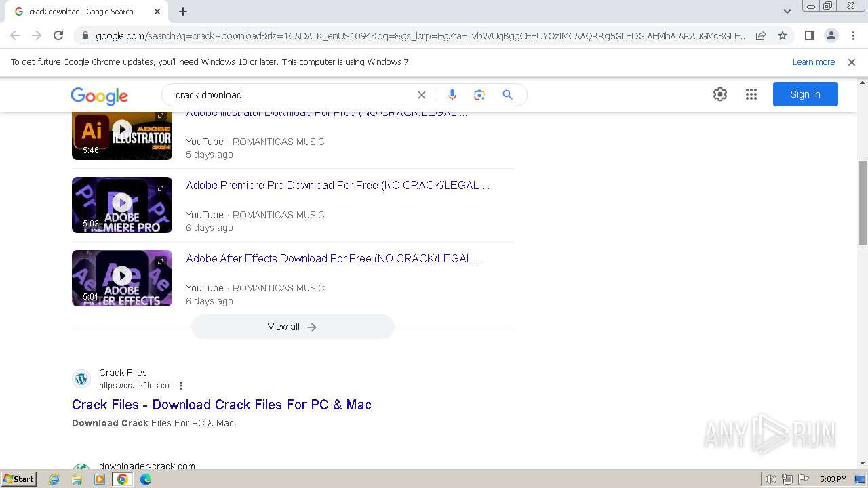Switch to Chrome in taskbar
The width and height of the screenshot is (868, 488).
point(123,479)
